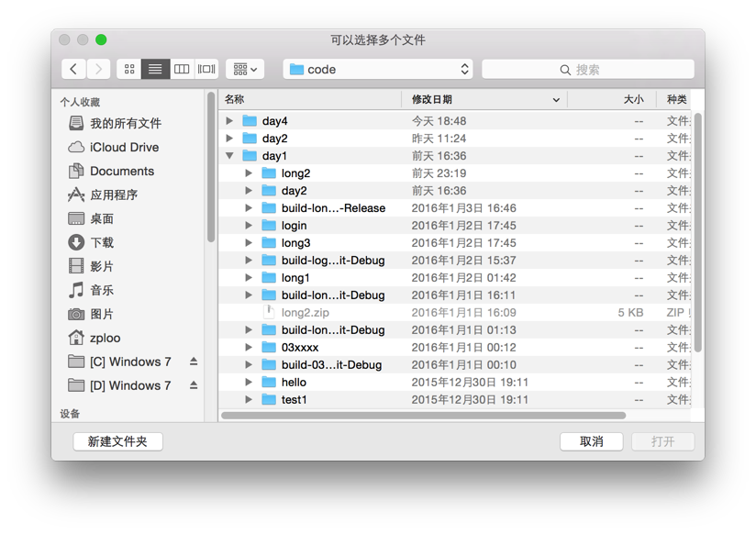Open 应用程序 in the sidebar

pyautogui.click(x=103, y=195)
